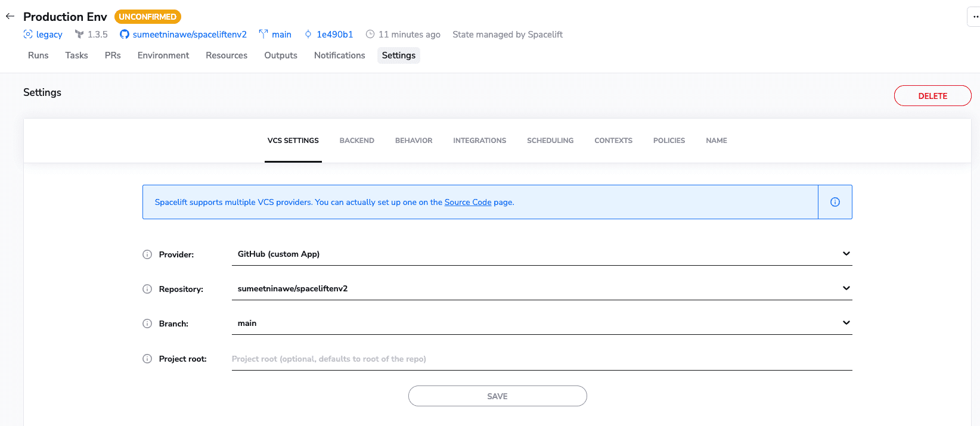The width and height of the screenshot is (980, 426).
Task: Select the SCHEDULING sub-tab
Action: coord(550,141)
